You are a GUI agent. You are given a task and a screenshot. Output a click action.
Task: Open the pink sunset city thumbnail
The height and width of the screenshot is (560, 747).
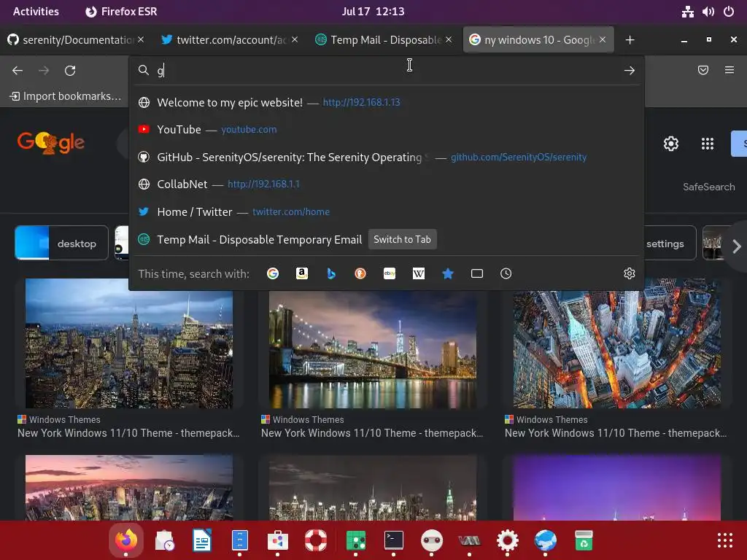tap(129, 487)
